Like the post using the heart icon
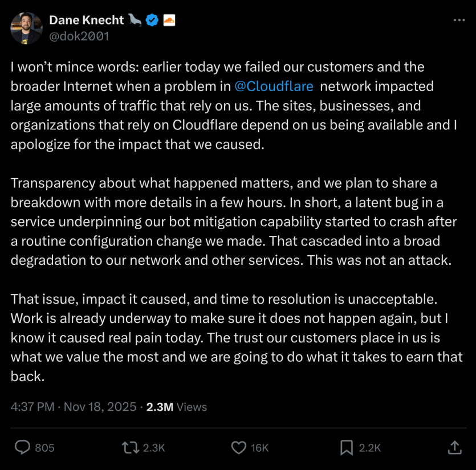Screen dimensions: 476x470 click(238, 448)
